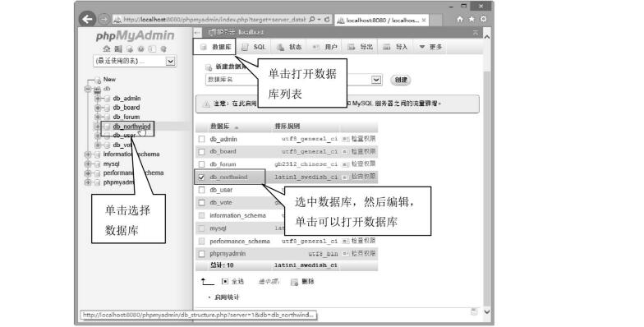Open the 状态 tab
The height and width of the screenshot is (327, 644).
(289, 48)
